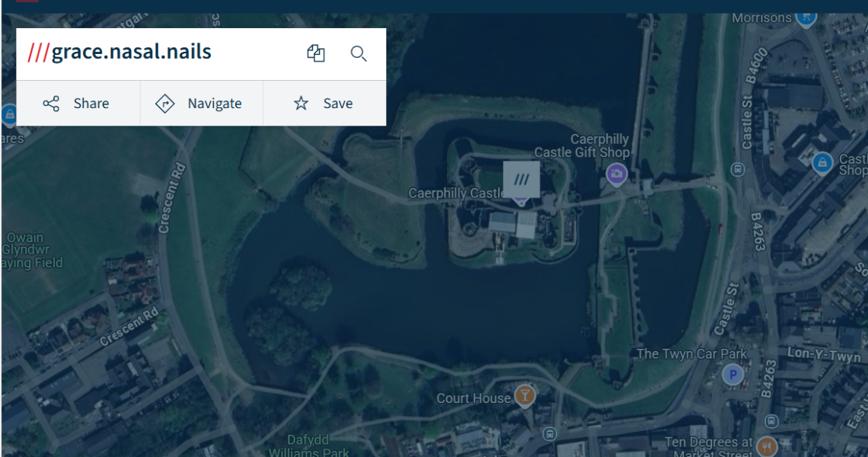Screen dimensions: 868x457
Task: Open the purple camera photo pin
Action: pyautogui.click(x=615, y=174)
